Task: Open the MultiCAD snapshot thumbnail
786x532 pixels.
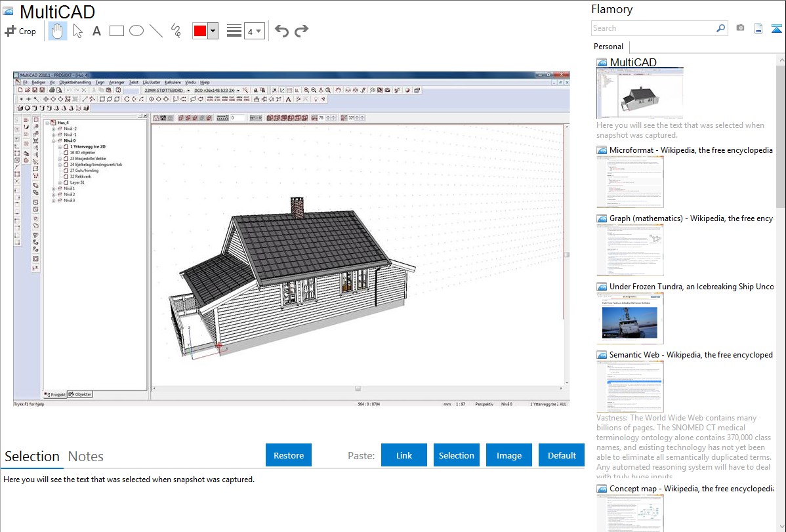Action: [x=640, y=93]
